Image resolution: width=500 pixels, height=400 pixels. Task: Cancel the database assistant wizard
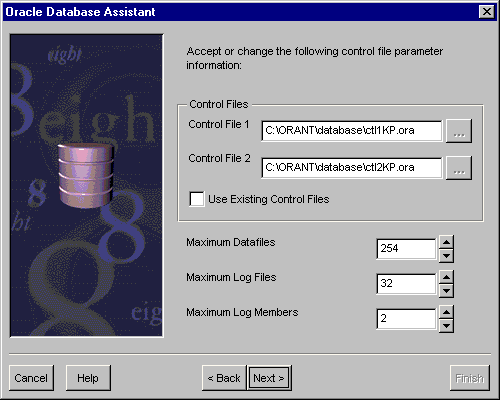click(31, 378)
